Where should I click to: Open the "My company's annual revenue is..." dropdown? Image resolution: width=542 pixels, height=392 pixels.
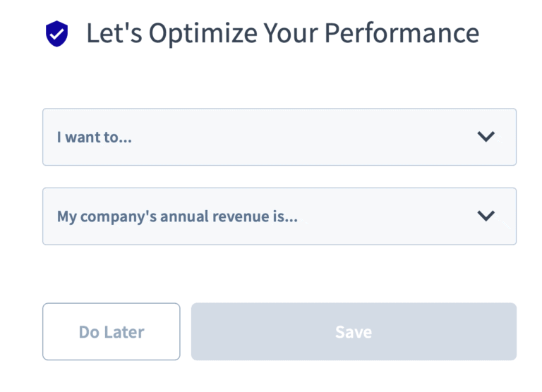tap(279, 216)
